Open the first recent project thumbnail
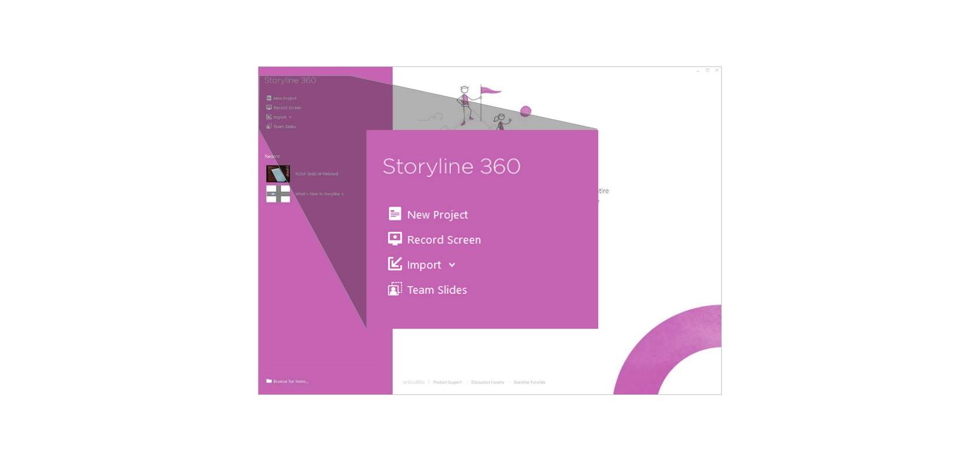The image size is (980, 463). click(278, 174)
